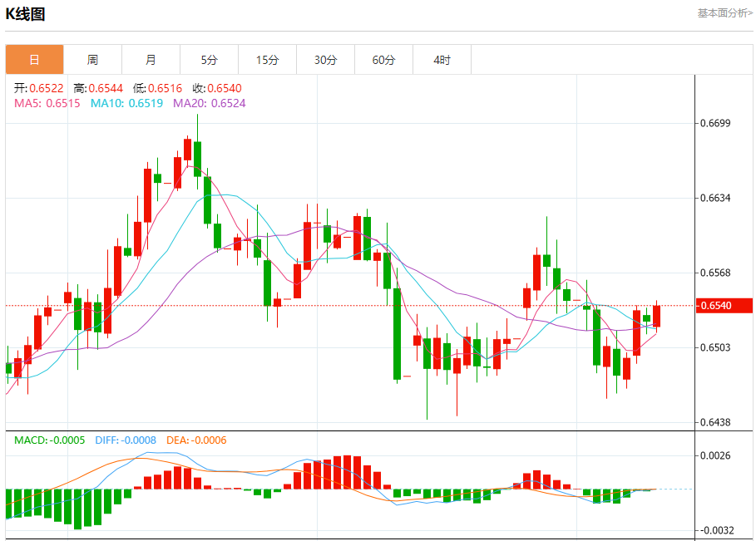
Task: Click the red 0.6540 current price tag
Action: coord(724,306)
